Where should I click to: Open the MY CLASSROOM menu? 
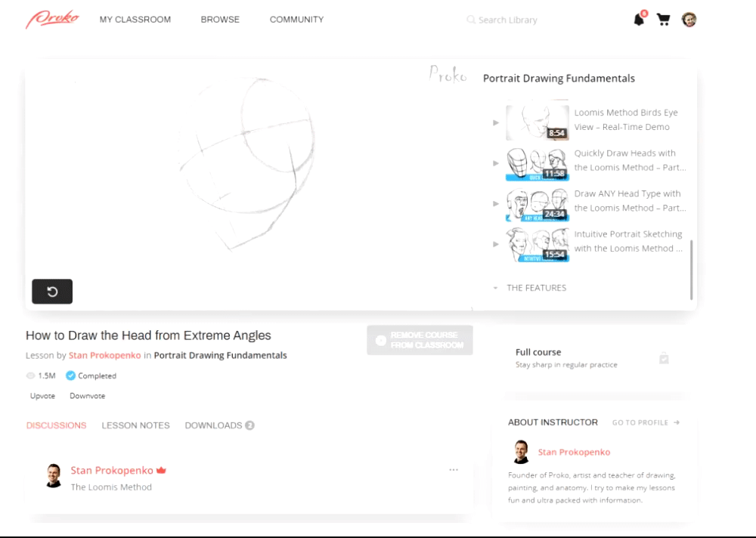[135, 20]
